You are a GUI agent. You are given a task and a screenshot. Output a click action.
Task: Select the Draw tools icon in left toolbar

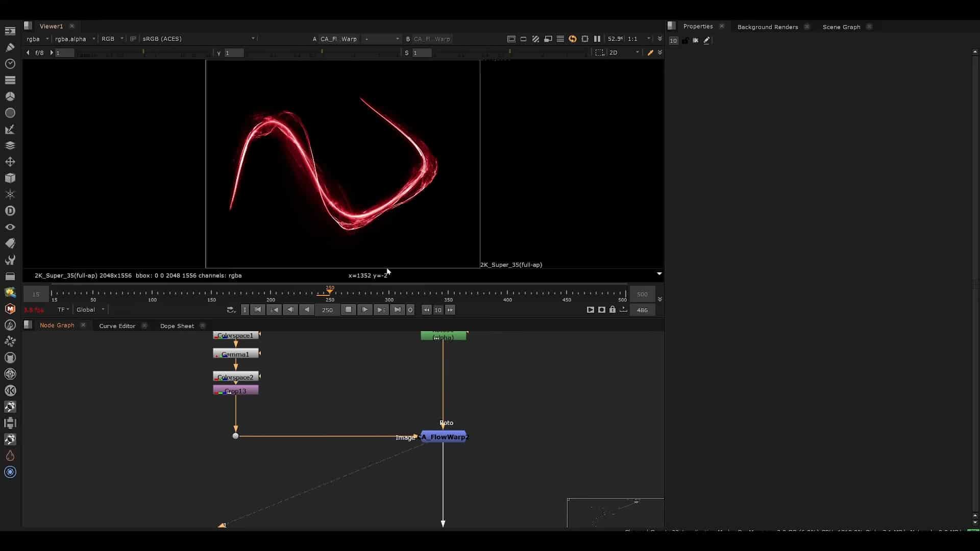tap(10, 47)
